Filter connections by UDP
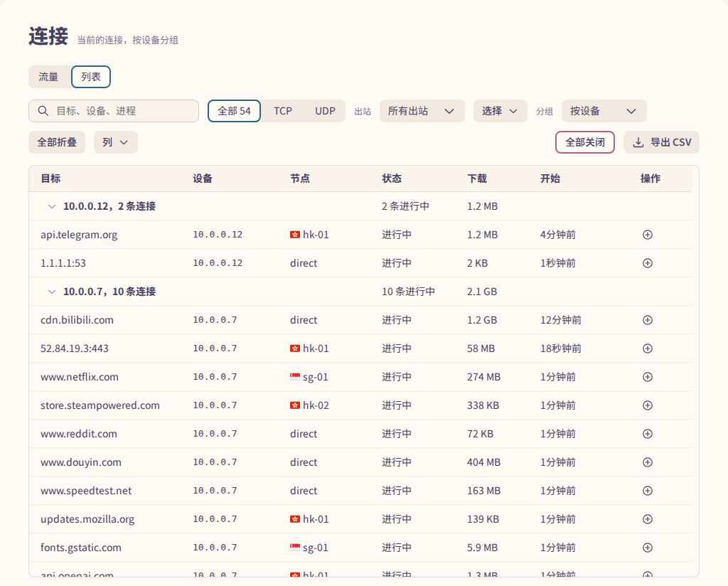The width and height of the screenshot is (728, 586). [x=325, y=111]
